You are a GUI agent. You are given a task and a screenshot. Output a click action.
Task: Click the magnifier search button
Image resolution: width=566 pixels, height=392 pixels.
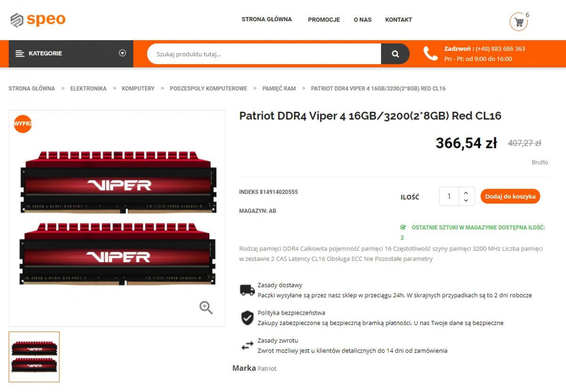(395, 54)
